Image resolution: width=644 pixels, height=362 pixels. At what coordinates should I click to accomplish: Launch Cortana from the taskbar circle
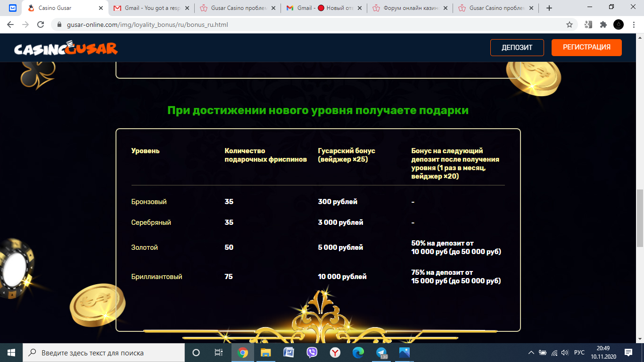pos(196,353)
